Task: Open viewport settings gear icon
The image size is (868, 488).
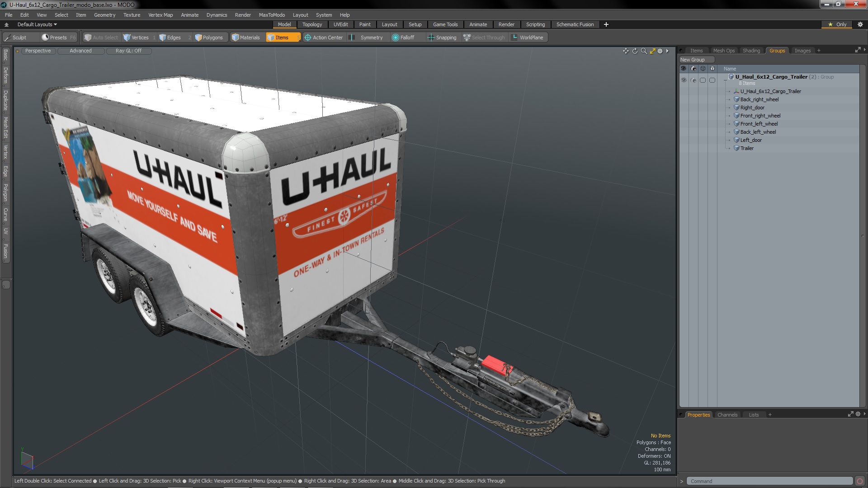Action: click(x=660, y=51)
